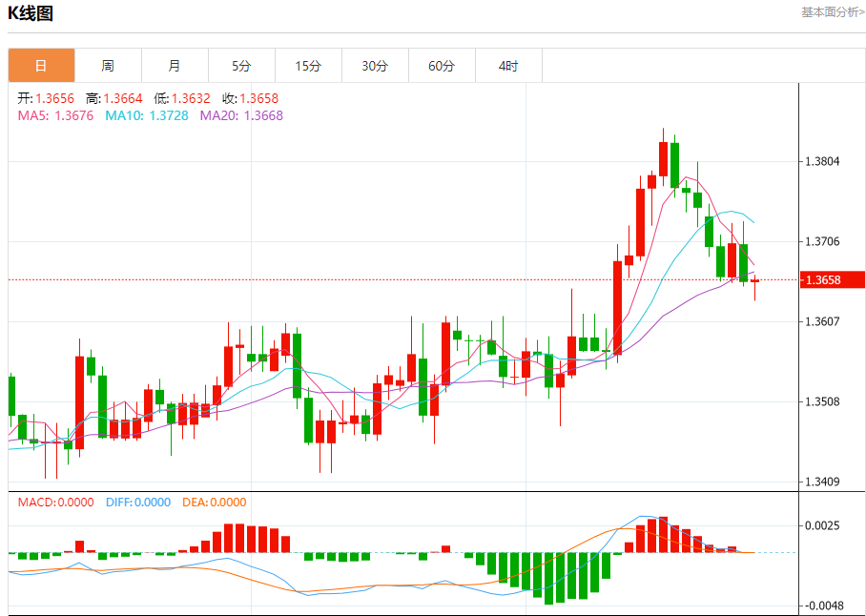Screen dimensions: 866x616
Task: Click the red 1.3658 current price tag
Action: pyautogui.click(x=833, y=279)
